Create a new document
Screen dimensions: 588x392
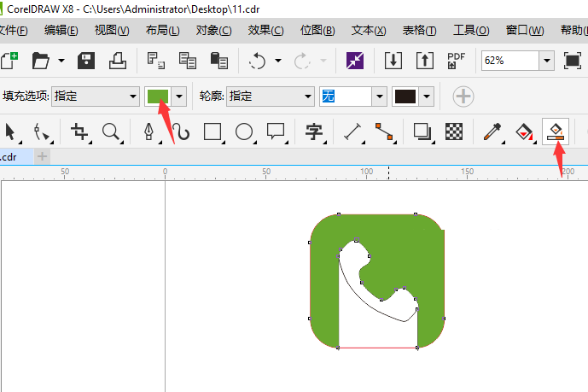[x=9, y=61]
